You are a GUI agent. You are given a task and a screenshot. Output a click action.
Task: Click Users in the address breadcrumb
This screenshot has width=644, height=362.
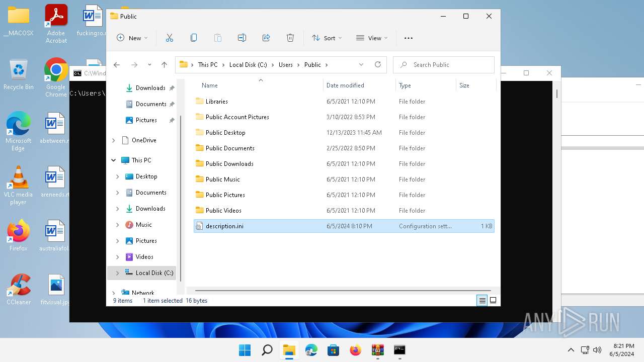point(286,65)
